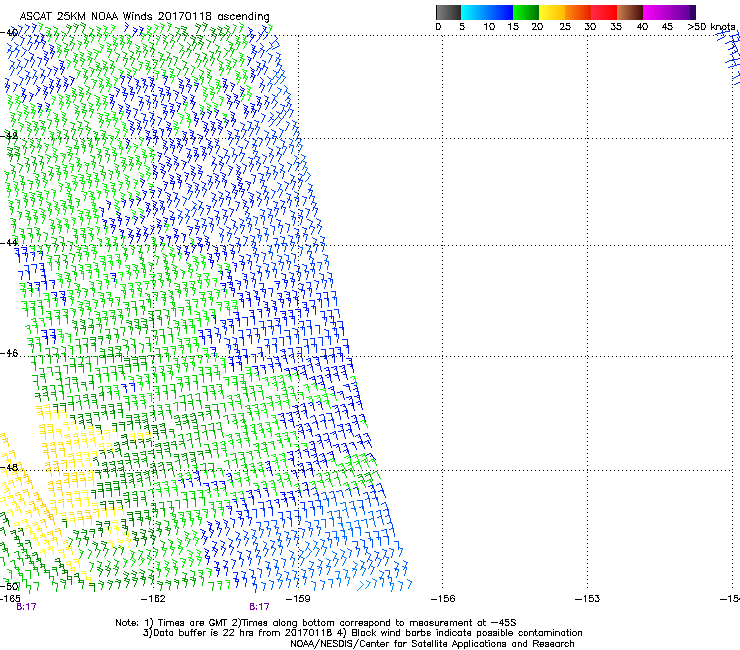Click the longitude label '-162'
This screenshot has width=740, height=650.
point(153,599)
